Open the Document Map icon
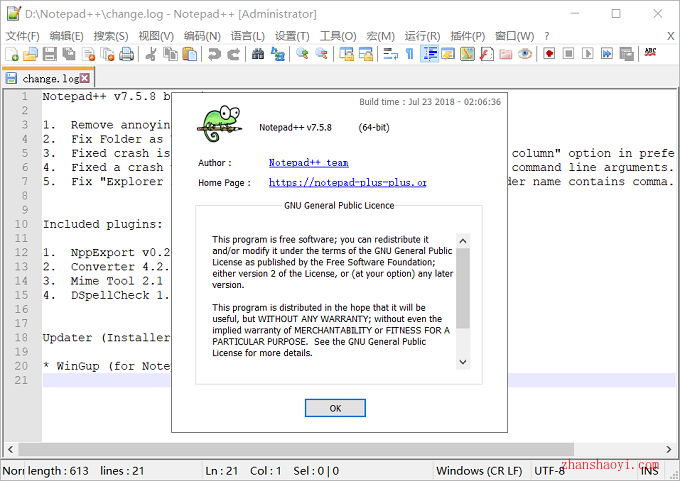 tap(467, 54)
